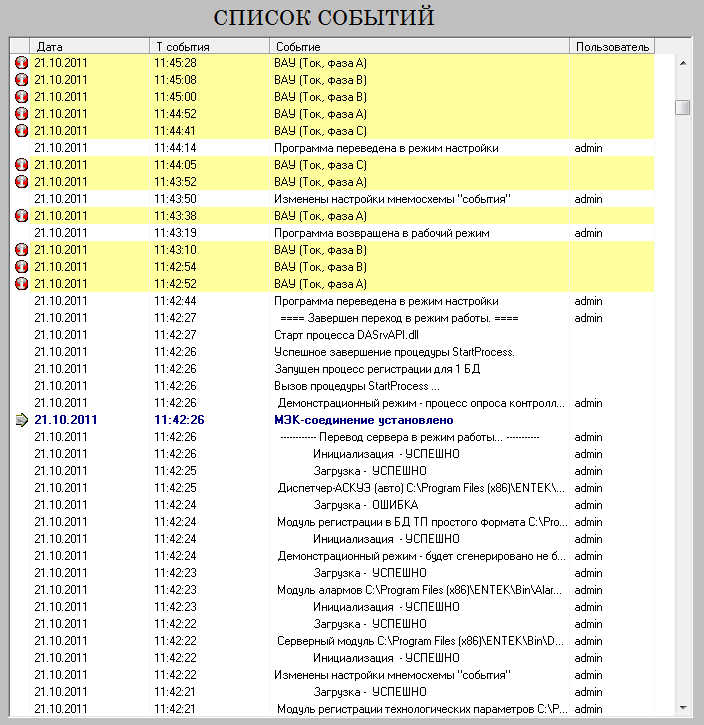The width and height of the screenshot is (704, 725).
Task: Click the scrollbar up arrow
Action: tap(683, 63)
